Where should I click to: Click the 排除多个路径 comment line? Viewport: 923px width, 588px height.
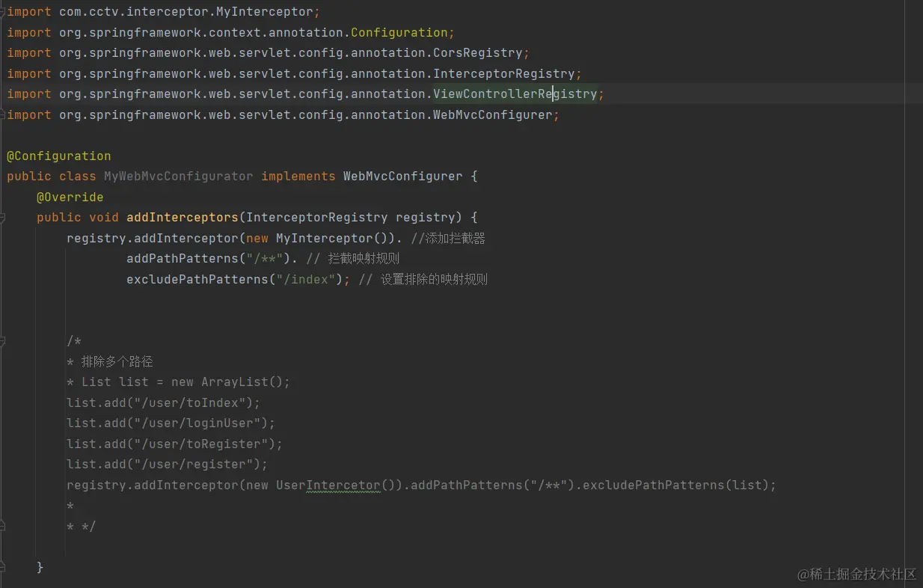(x=110, y=361)
